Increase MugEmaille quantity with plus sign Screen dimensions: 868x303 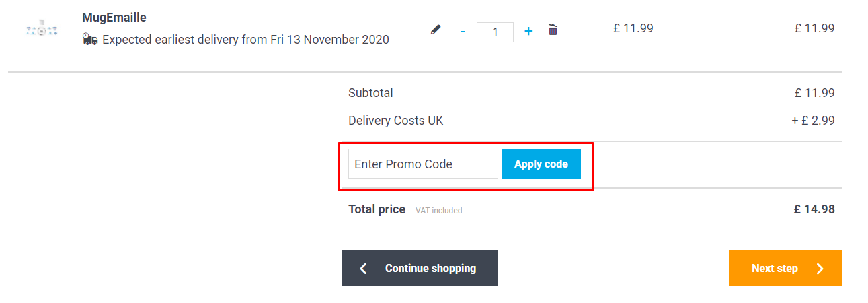[x=528, y=31]
